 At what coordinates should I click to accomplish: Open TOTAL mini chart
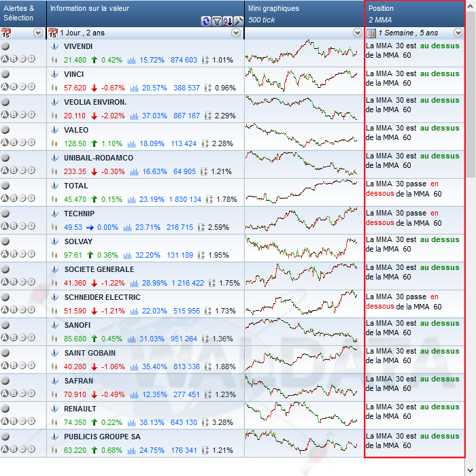point(301,191)
